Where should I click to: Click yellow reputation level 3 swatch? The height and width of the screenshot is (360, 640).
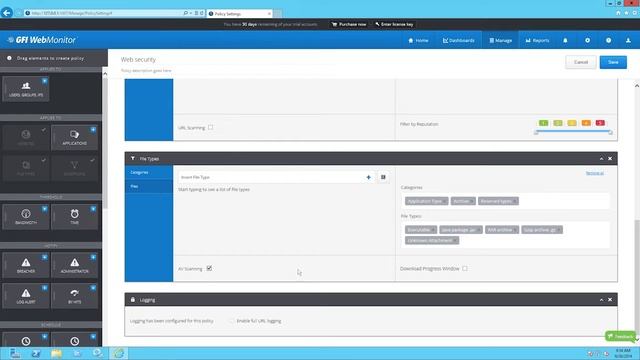(x=572, y=123)
